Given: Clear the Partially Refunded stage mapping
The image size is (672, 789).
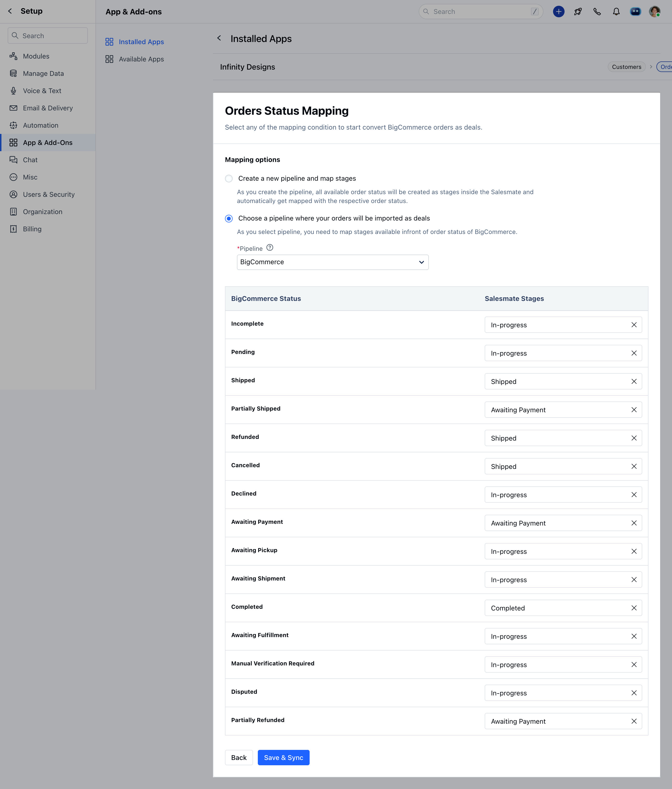Looking at the screenshot, I should [634, 721].
